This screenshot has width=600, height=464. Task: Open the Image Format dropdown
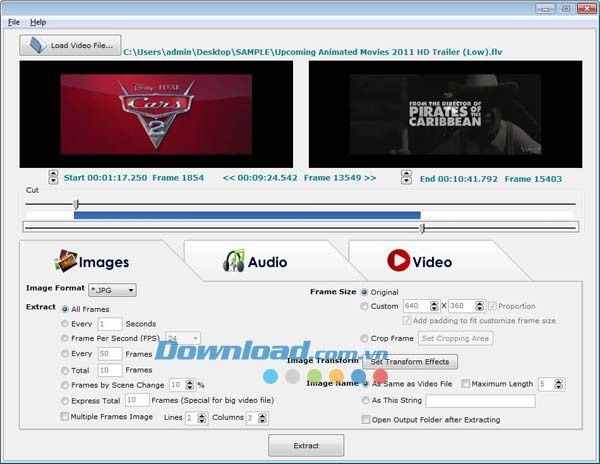tap(112, 290)
